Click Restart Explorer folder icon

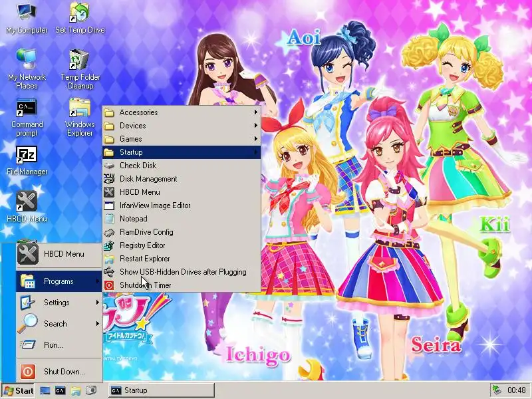[109, 259]
